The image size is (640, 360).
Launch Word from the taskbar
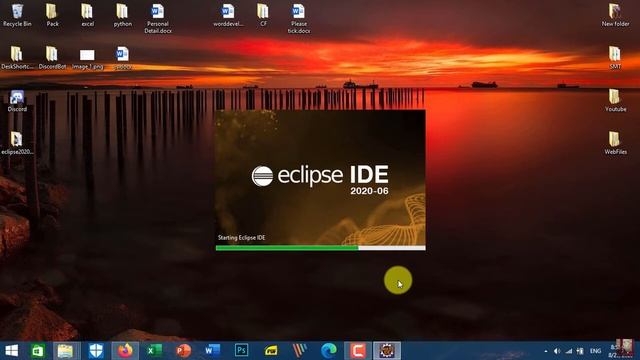[212, 351]
